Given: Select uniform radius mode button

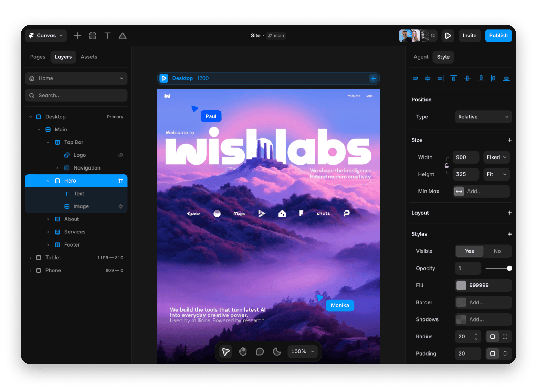Looking at the screenshot, I should [x=493, y=337].
